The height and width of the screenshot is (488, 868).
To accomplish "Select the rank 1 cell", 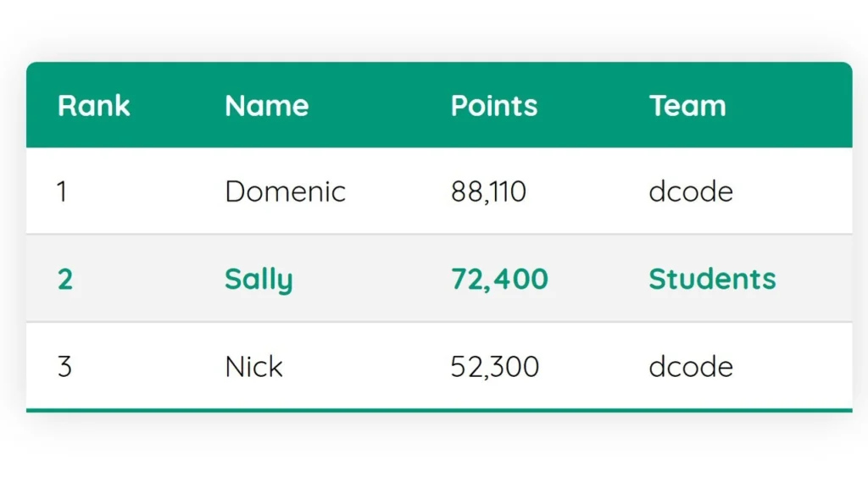I will click(x=62, y=191).
